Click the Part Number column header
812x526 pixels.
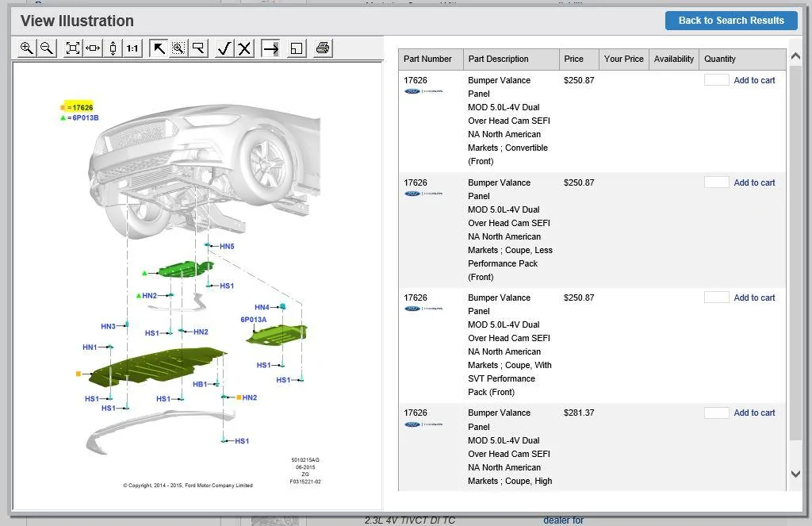pos(431,59)
